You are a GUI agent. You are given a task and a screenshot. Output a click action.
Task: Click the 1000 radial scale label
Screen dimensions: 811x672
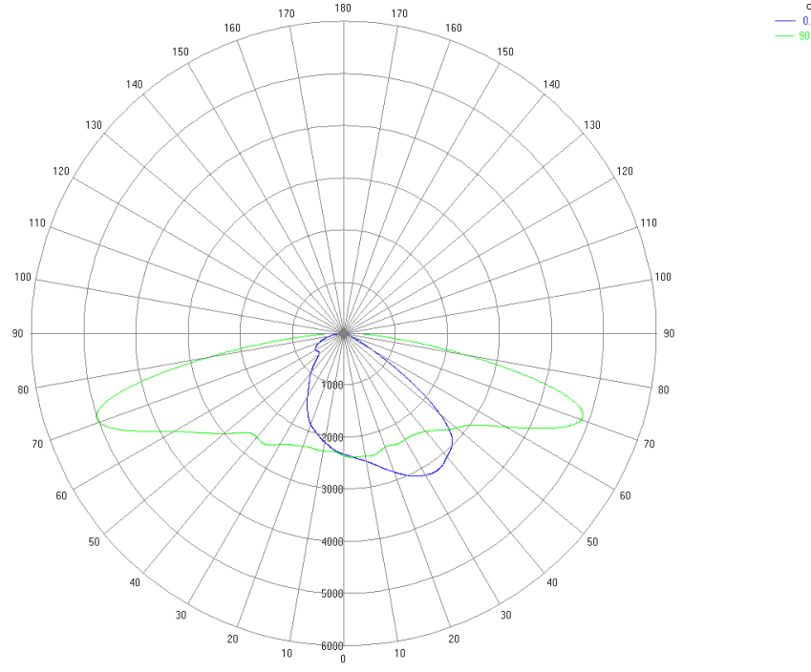click(332, 386)
